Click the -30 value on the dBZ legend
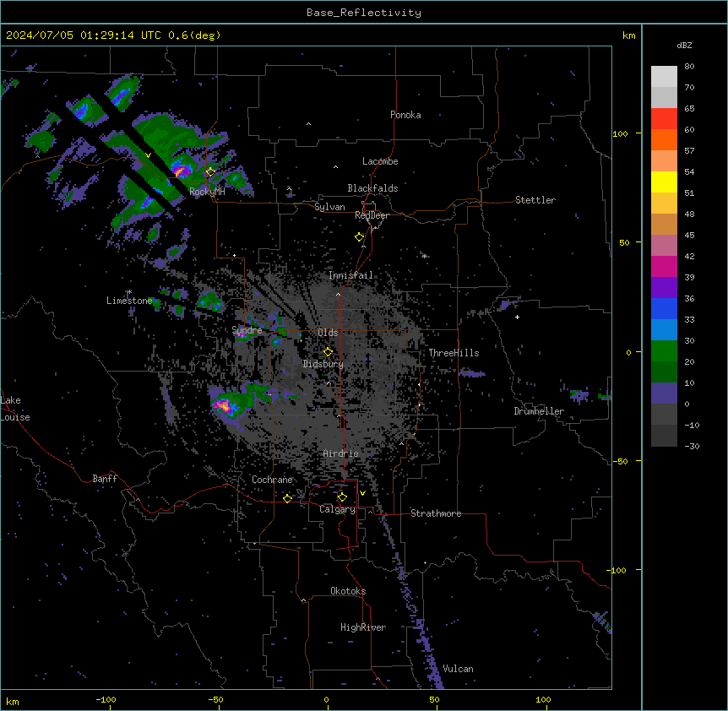This screenshot has width=728, height=711. coord(692,446)
